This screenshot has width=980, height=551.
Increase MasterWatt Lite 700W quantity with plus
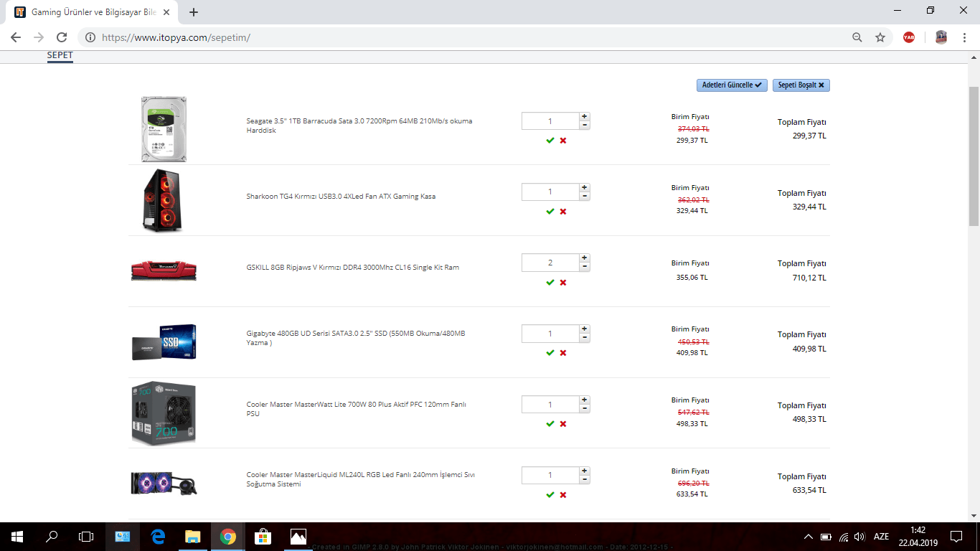585,400
